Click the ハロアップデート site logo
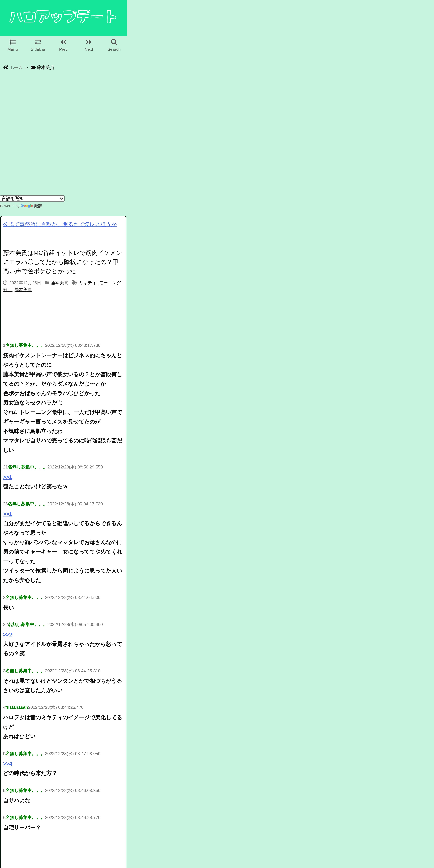This screenshot has height=868, width=434. tap(63, 17)
